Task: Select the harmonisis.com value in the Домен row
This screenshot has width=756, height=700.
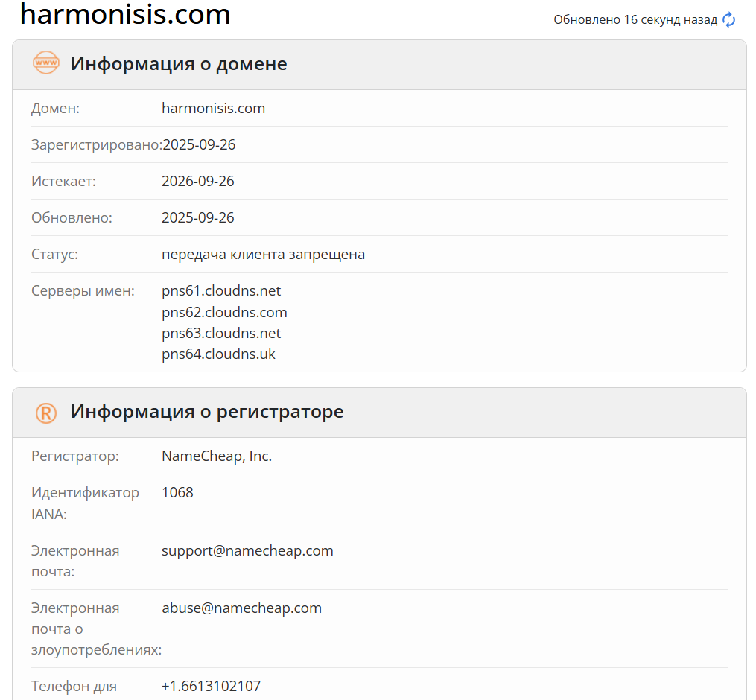Action: (x=213, y=109)
